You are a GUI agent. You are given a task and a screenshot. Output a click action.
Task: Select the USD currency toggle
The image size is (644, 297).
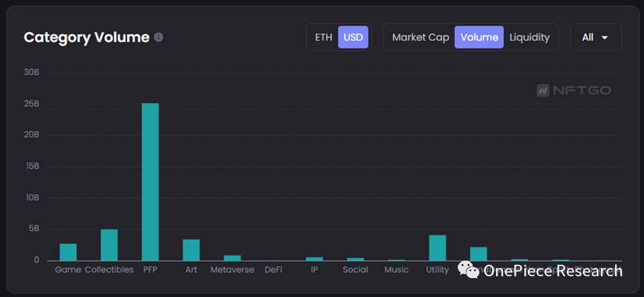(x=353, y=38)
